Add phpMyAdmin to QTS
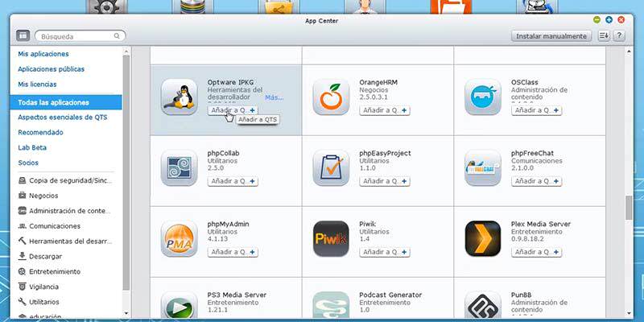This screenshot has width=644, height=322. 233,252
